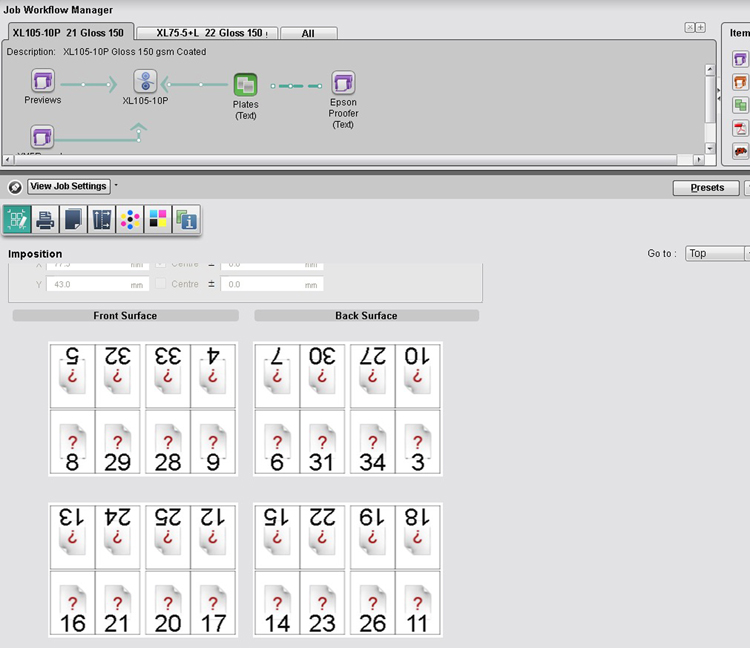Open the Imposition settings toolbar icon
This screenshot has width=750, height=648.
coord(17,220)
